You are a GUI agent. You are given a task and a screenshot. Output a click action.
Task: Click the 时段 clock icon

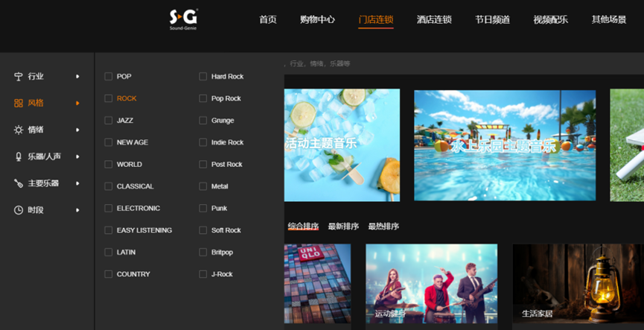(19, 210)
